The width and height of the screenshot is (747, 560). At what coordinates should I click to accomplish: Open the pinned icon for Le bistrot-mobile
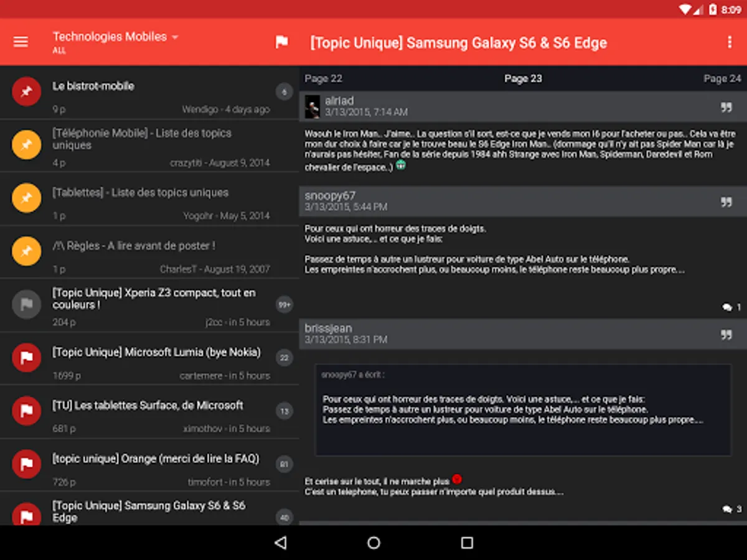tap(27, 91)
